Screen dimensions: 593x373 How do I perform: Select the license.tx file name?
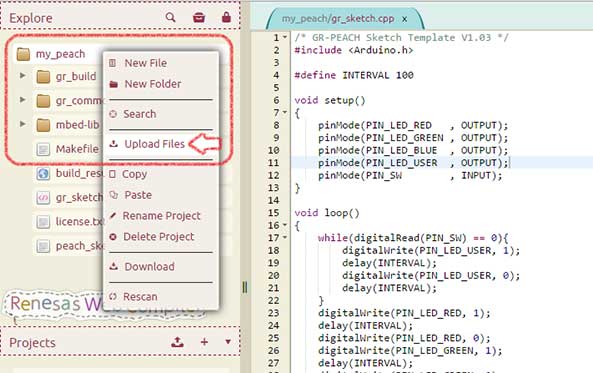(x=79, y=221)
